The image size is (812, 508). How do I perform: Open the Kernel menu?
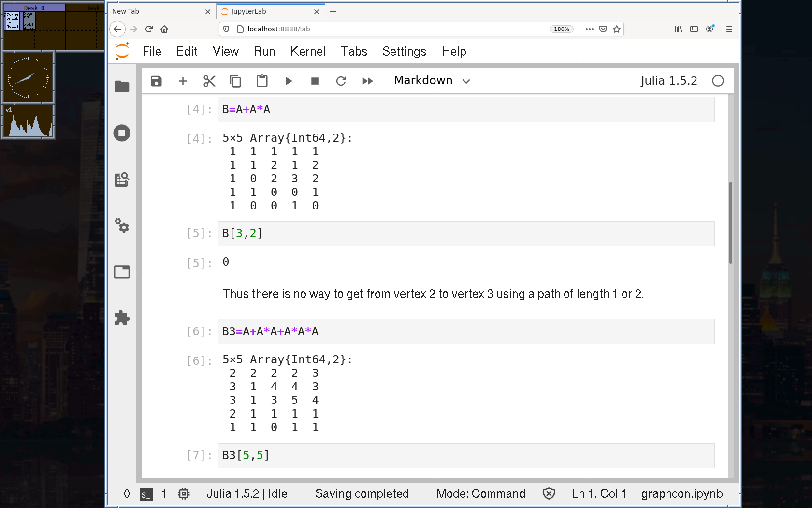tap(307, 51)
